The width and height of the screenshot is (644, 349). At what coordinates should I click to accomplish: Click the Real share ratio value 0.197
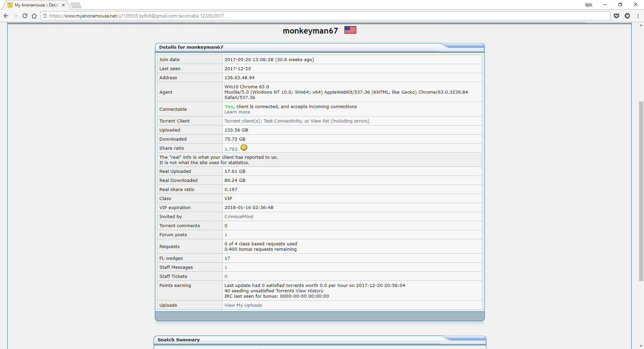[231, 190]
